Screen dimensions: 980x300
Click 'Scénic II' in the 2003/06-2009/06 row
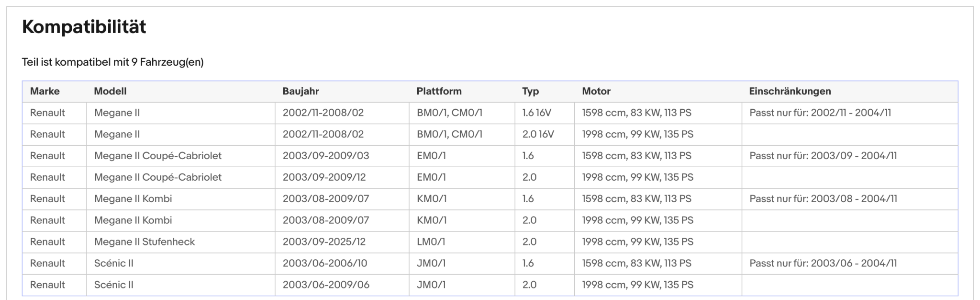point(114,285)
